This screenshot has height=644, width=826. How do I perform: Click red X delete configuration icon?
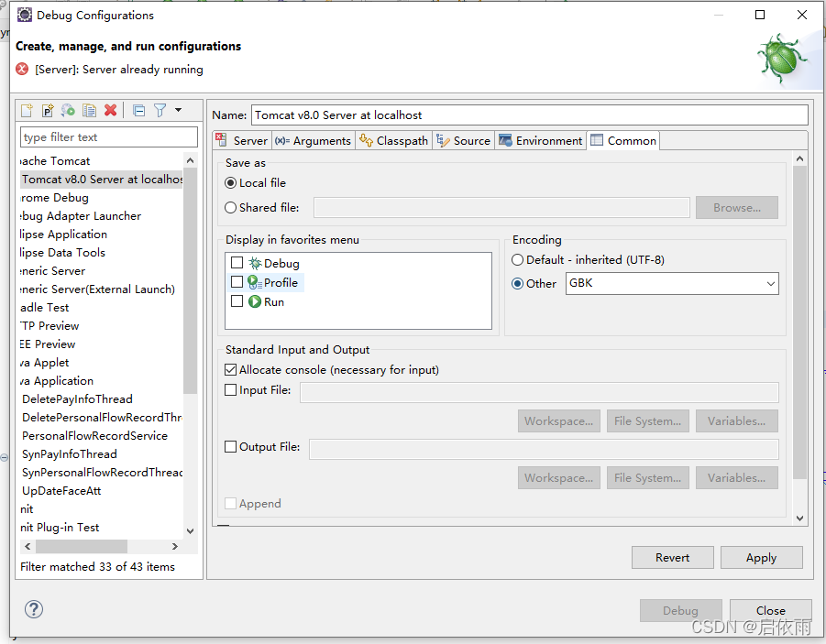tap(111, 110)
